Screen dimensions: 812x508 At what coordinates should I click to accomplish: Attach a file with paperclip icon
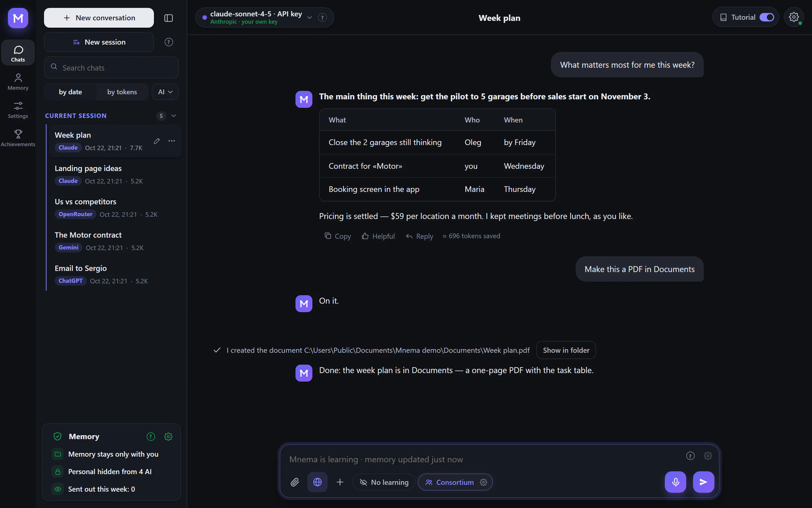(x=295, y=482)
